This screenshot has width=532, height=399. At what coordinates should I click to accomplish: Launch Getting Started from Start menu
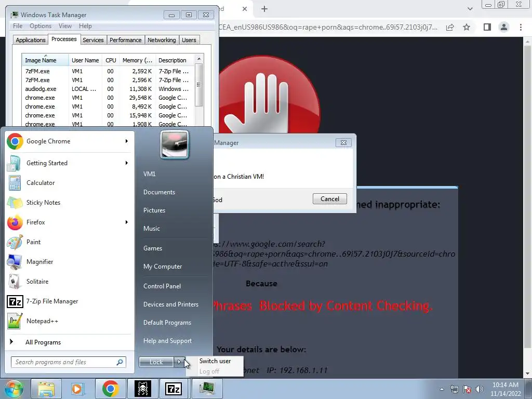point(69,163)
